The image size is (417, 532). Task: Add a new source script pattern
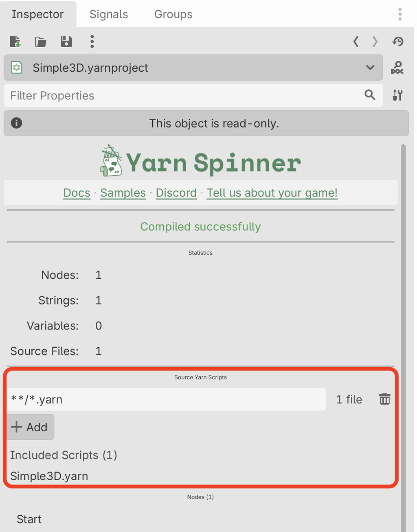[x=30, y=427]
